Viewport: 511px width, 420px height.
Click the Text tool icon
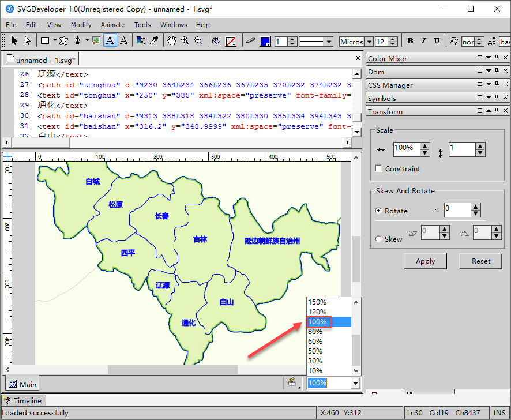point(110,41)
